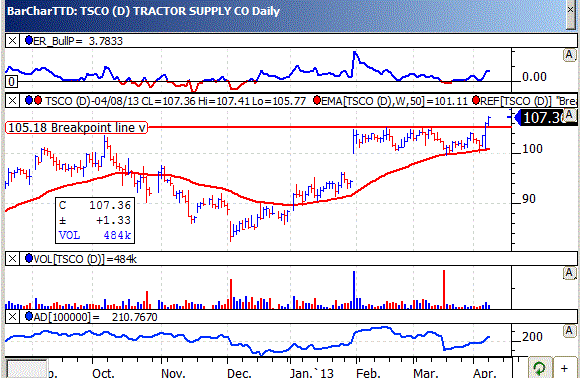Click the tall blue February volume spike

pos(354,290)
